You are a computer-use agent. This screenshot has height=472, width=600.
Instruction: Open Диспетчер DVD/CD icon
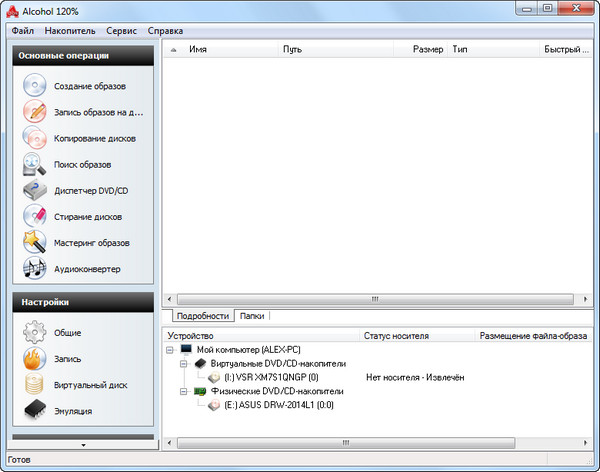coord(35,190)
